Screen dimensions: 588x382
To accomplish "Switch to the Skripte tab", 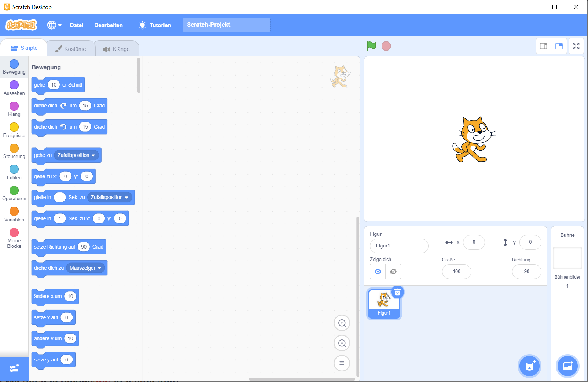I will (24, 48).
